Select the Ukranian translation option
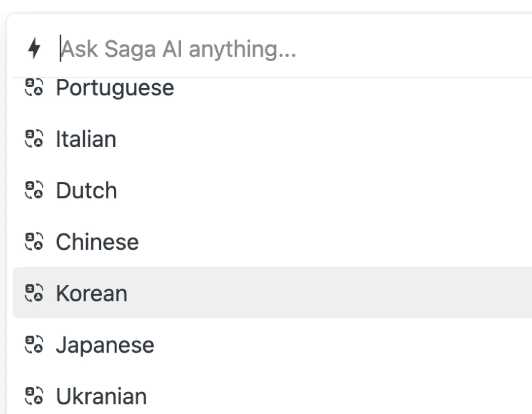 click(x=101, y=396)
